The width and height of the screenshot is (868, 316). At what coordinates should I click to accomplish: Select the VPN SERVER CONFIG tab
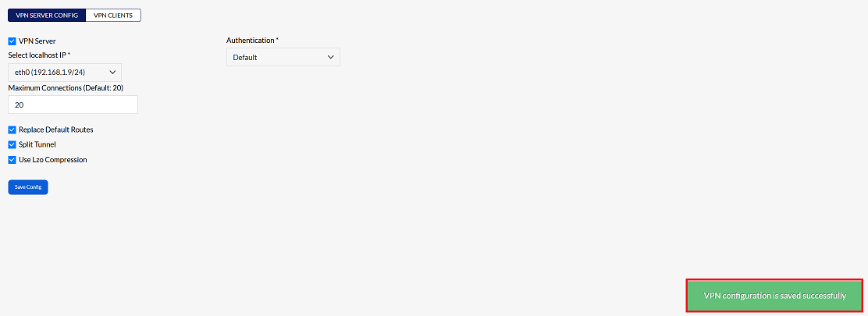47,16
